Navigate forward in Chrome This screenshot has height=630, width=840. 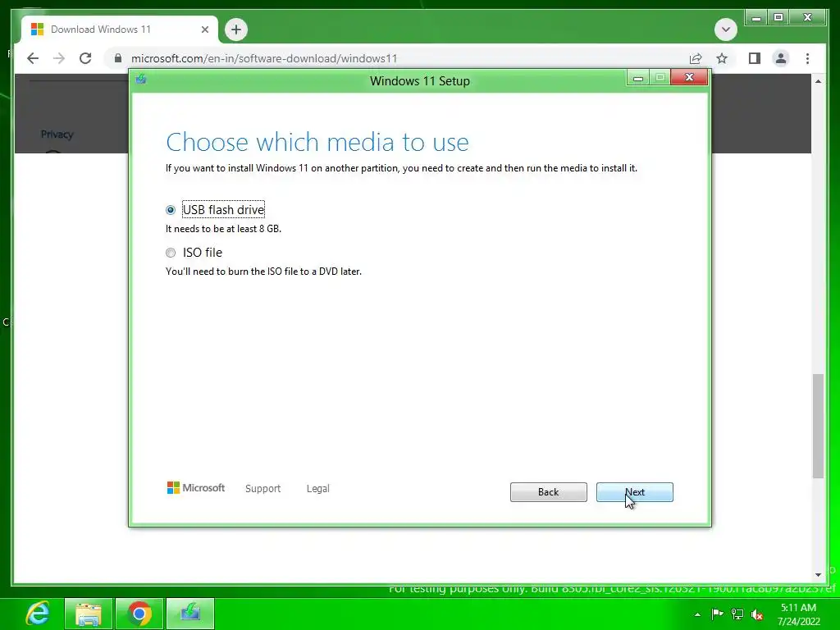coord(59,58)
